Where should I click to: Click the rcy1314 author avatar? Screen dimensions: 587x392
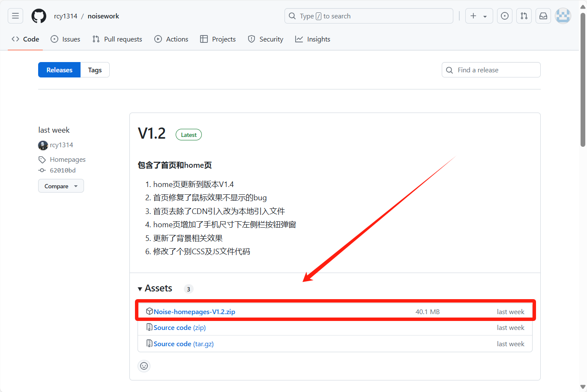click(43, 145)
